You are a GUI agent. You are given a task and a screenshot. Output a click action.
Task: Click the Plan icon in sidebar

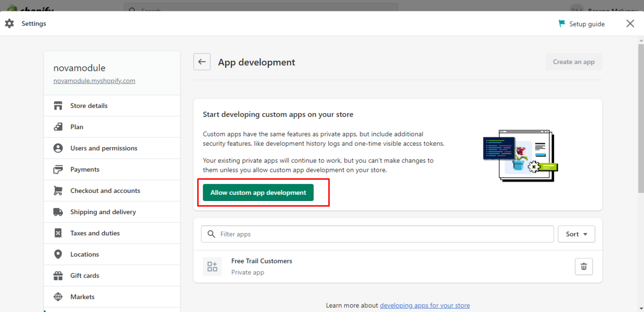58,127
